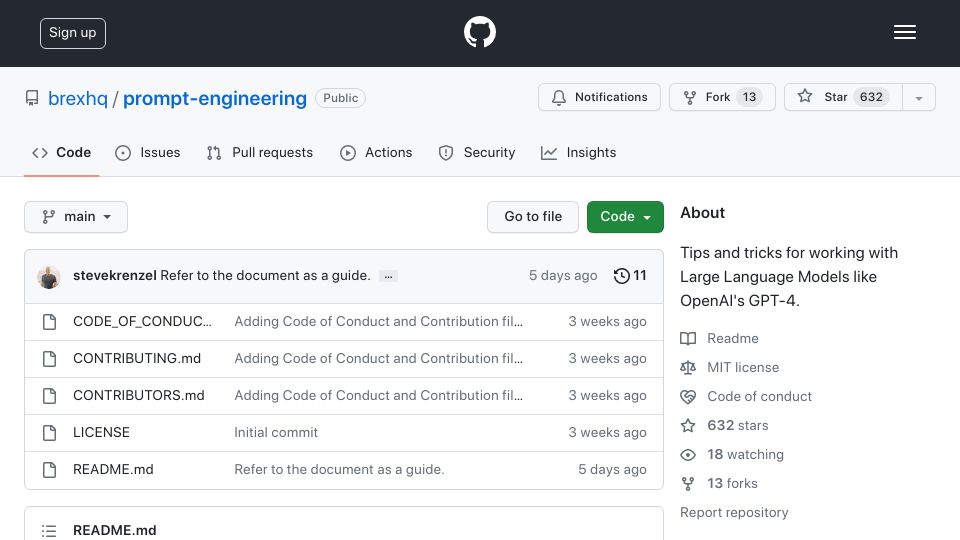The width and height of the screenshot is (960, 540).
Task: Click the README.md heading above the readme
Action: tap(114, 530)
